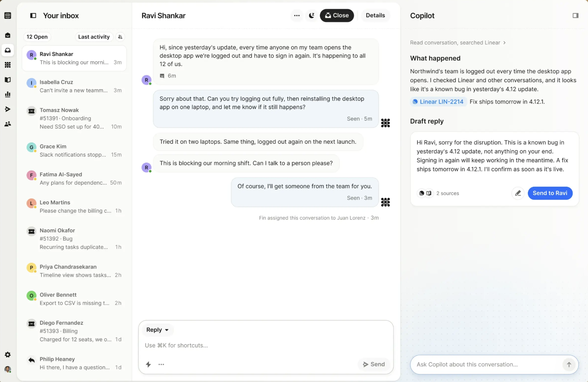Open Tomasz Nowak Onboarding ticket conversation

[x=74, y=118]
